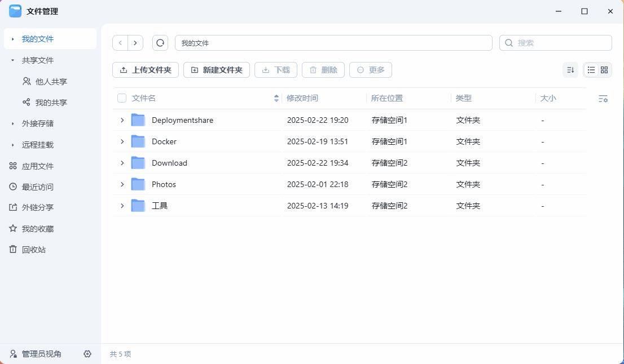
Task: Click 新建文件夹 button
Action: pyautogui.click(x=217, y=70)
